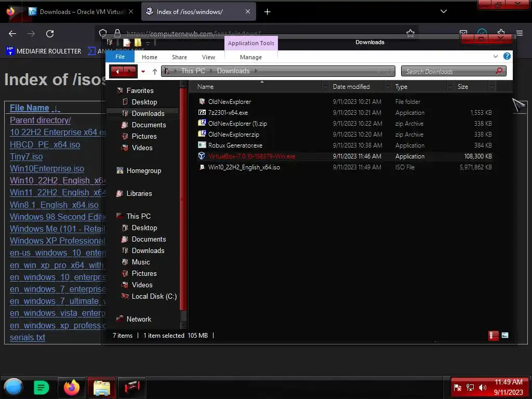
Task: Open Firefox from the taskbar
Action: tap(72, 387)
